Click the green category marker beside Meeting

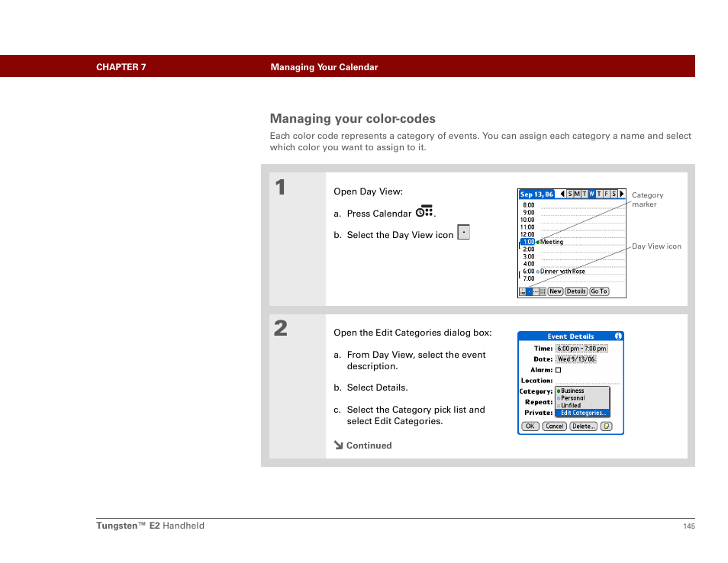pyautogui.click(x=538, y=243)
